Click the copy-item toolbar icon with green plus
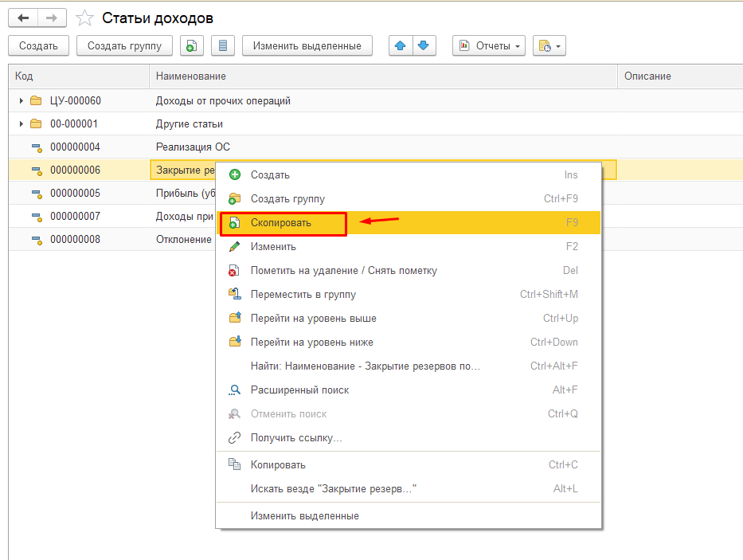 [191, 46]
